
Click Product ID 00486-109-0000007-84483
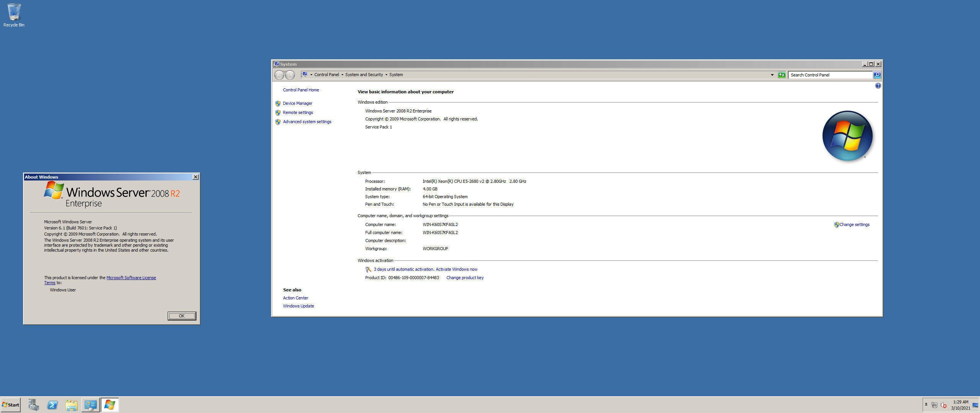pos(402,278)
